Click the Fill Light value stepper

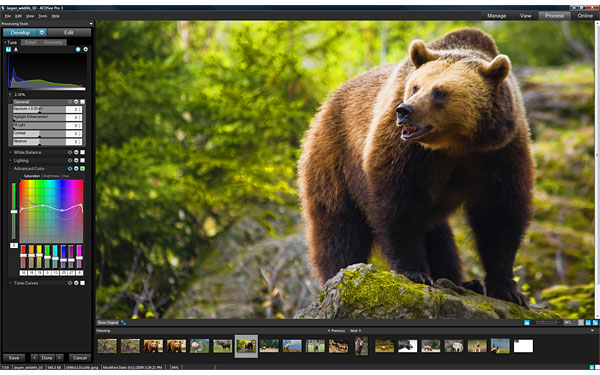pyautogui.click(x=80, y=126)
